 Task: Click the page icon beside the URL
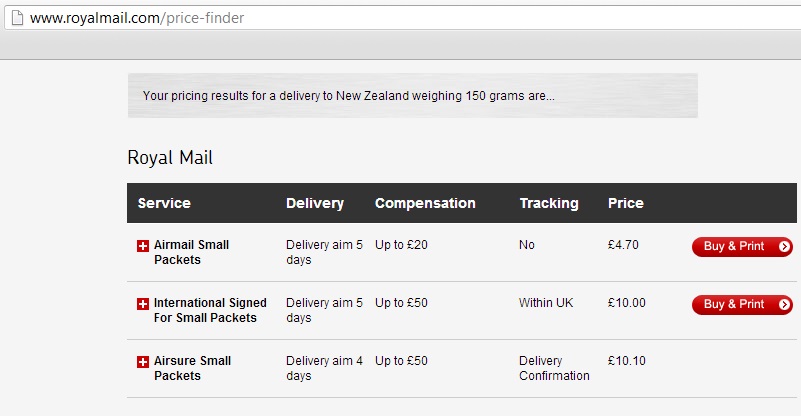(14, 18)
